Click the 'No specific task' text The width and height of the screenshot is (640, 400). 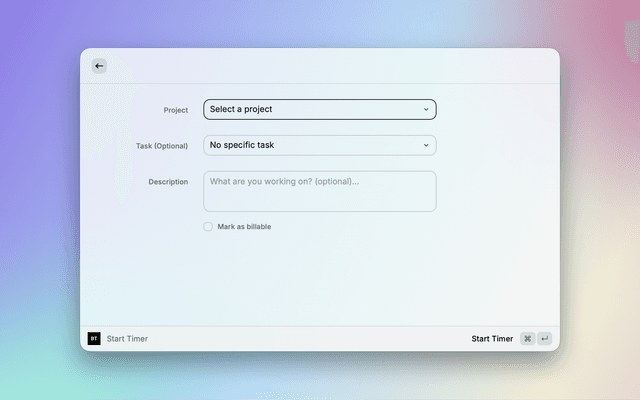242,145
